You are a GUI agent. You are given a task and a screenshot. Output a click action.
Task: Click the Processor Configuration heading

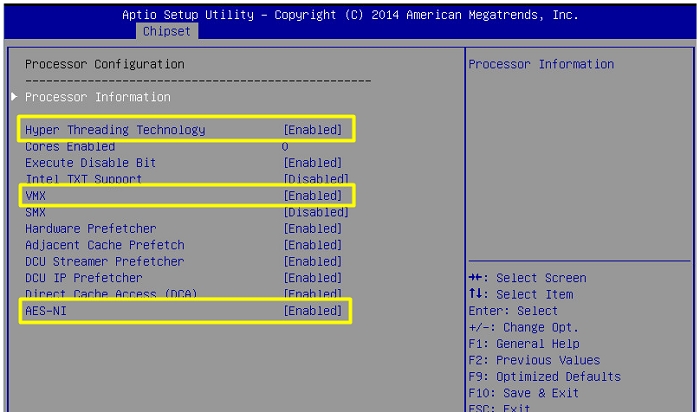pyautogui.click(x=104, y=64)
